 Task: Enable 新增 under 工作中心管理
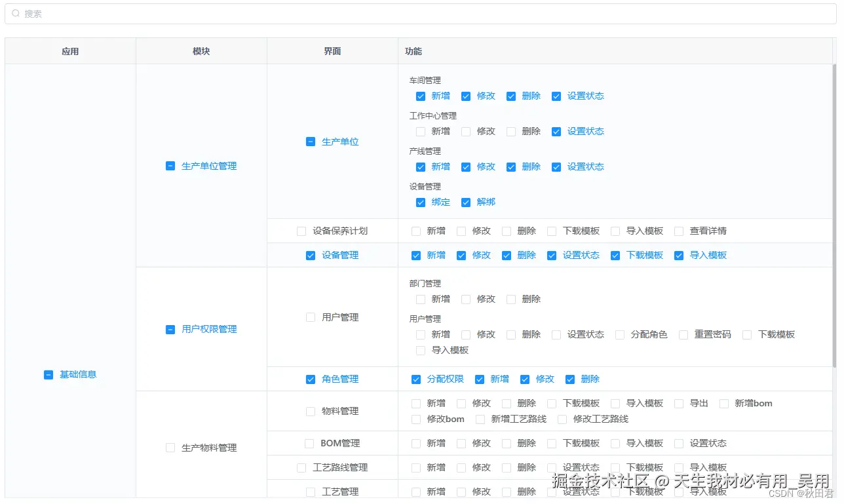tap(420, 131)
